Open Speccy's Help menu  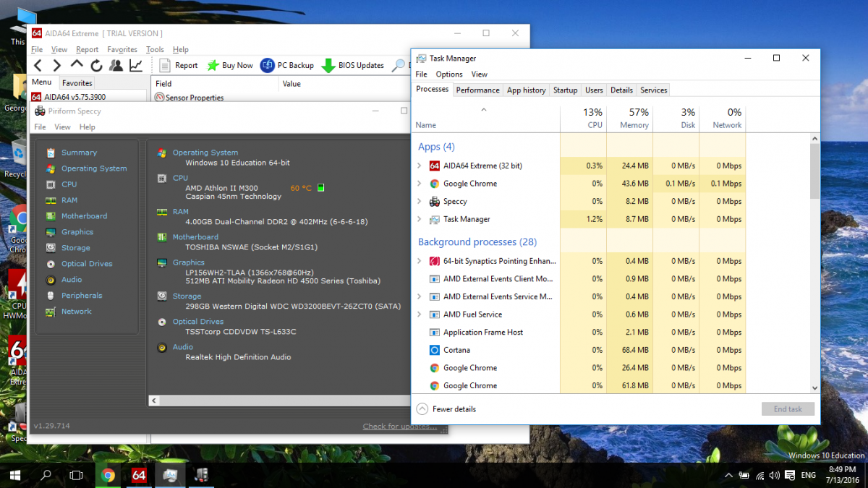(88, 127)
